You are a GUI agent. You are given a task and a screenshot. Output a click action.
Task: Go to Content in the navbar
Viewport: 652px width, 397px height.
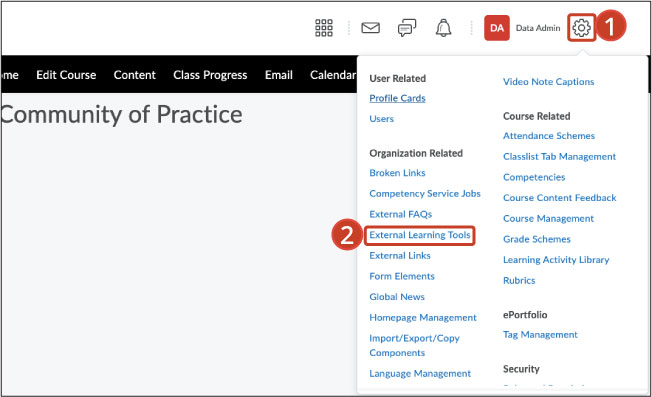[x=135, y=75]
